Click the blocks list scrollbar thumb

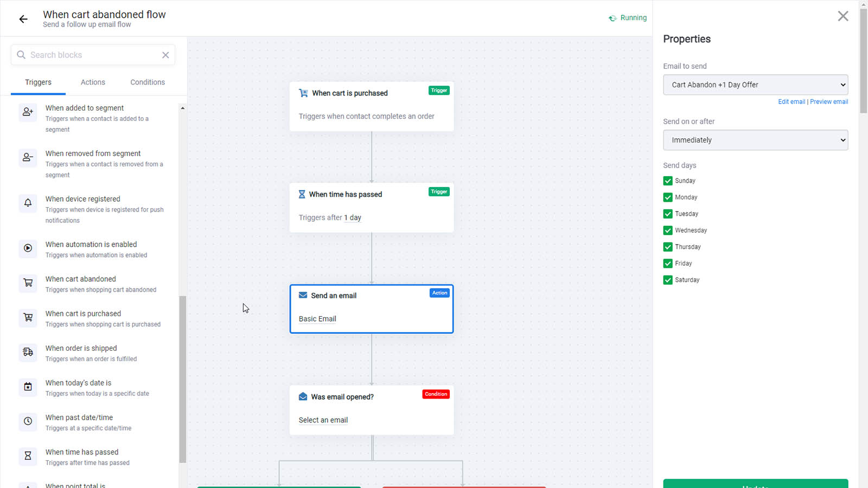[x=183, y=379]
